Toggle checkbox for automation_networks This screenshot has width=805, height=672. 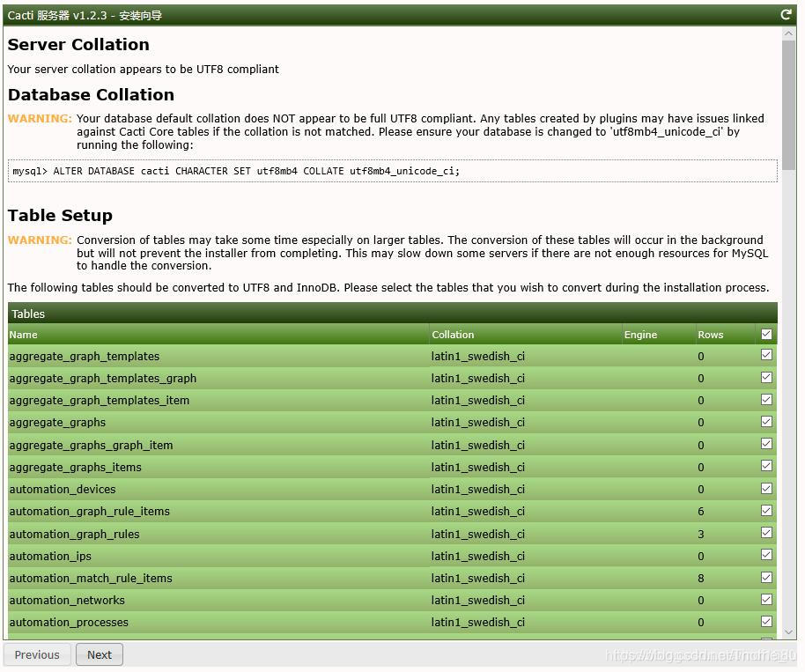click(x=766, y=599)
